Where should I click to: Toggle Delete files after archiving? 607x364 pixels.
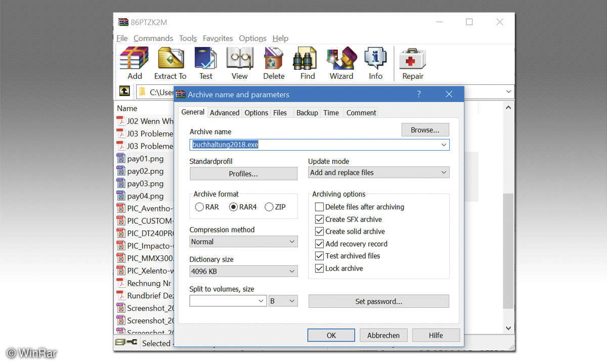[x=319, y=207]
